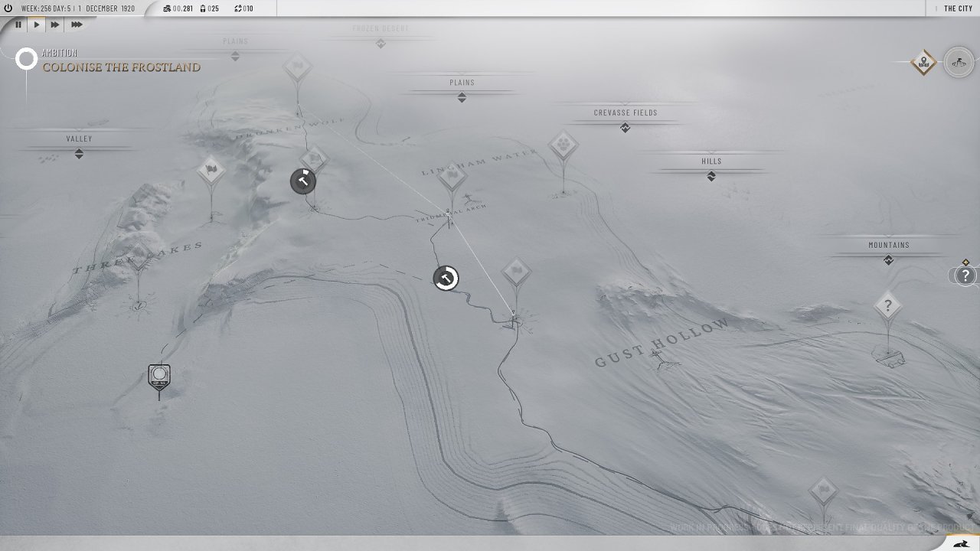The width and height of the screenshot is (980, 551).
Task: Open the question mark help button
Action: [x=965, y=275]
